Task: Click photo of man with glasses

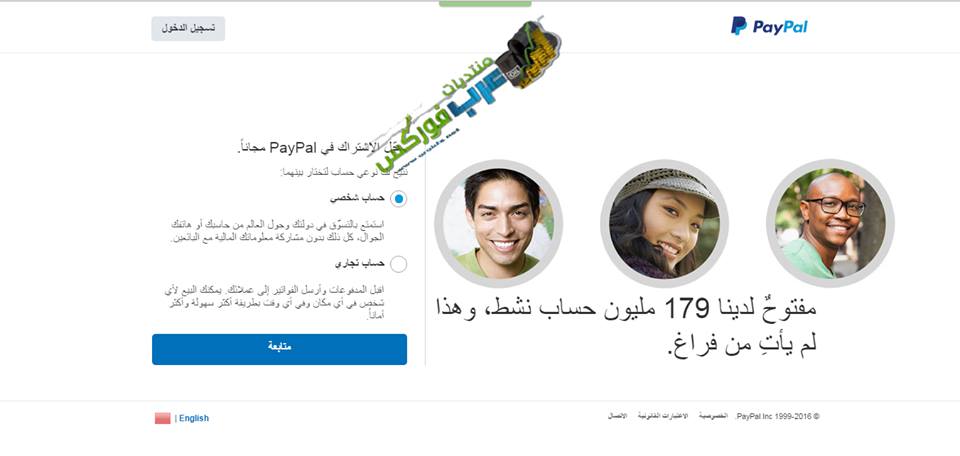Action: tap(830, 223)
